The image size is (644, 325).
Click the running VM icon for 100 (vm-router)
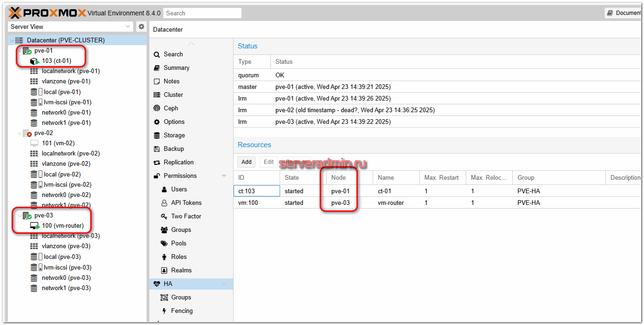click(35, 226)
